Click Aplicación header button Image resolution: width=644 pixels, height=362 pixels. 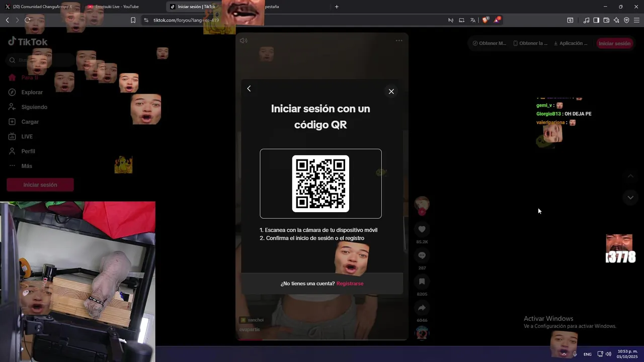pyautogui.click(x=570, y=43)
